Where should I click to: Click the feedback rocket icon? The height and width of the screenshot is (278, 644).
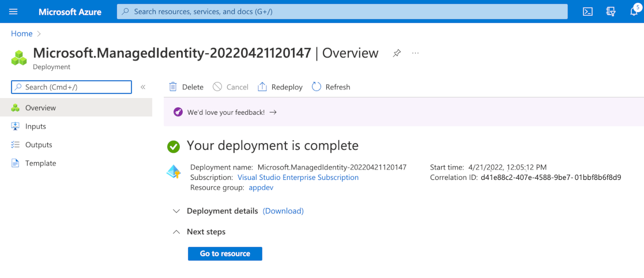pyautogui.click(x=178, y=112)
